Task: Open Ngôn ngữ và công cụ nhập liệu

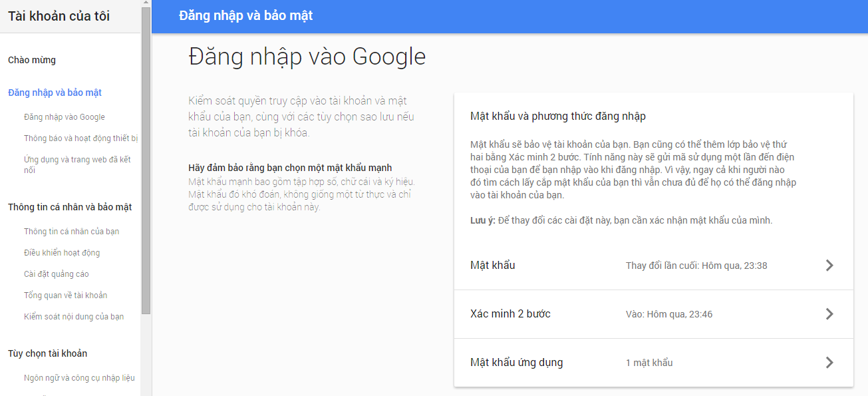Action: pyautogui.click(x=79, y=378)
